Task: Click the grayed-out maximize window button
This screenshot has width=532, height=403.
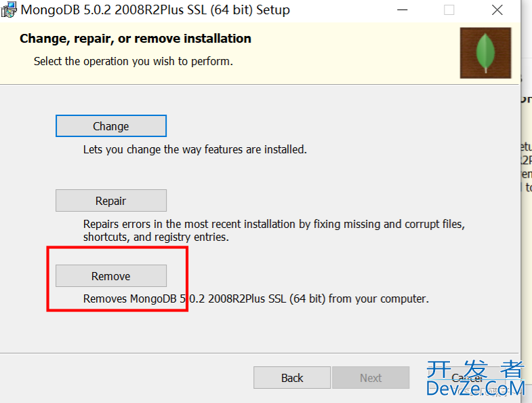Action: point(449,10)
